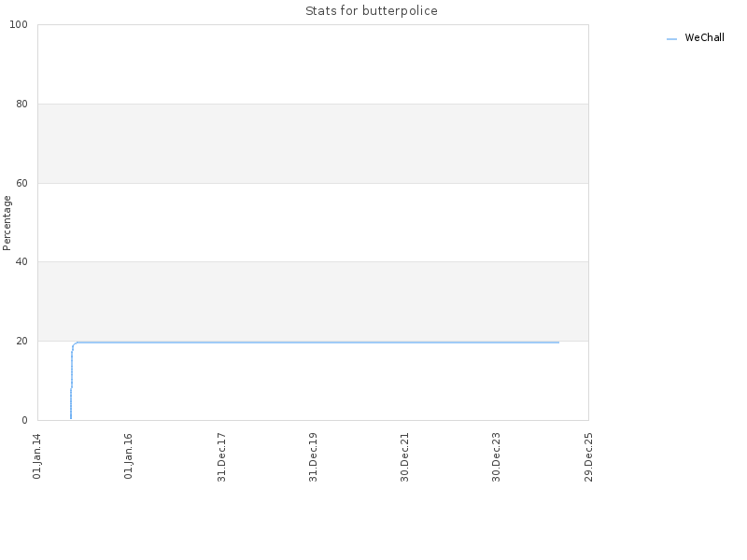The height and width of the screenshot is (560, 747).
Task: Click the WeChall legend color swatch
Action: 671,39
